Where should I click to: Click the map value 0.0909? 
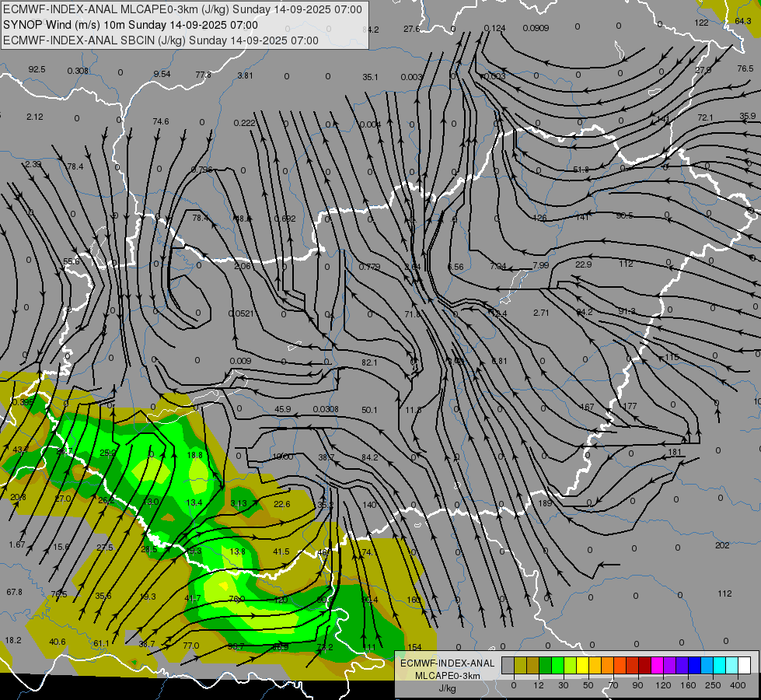point(536,28)
